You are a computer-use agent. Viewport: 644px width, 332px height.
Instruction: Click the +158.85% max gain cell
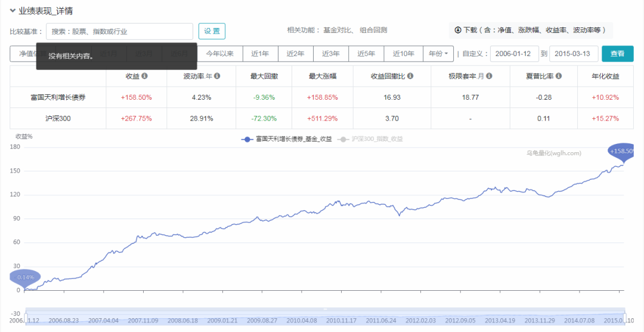(x=323, y=97)
